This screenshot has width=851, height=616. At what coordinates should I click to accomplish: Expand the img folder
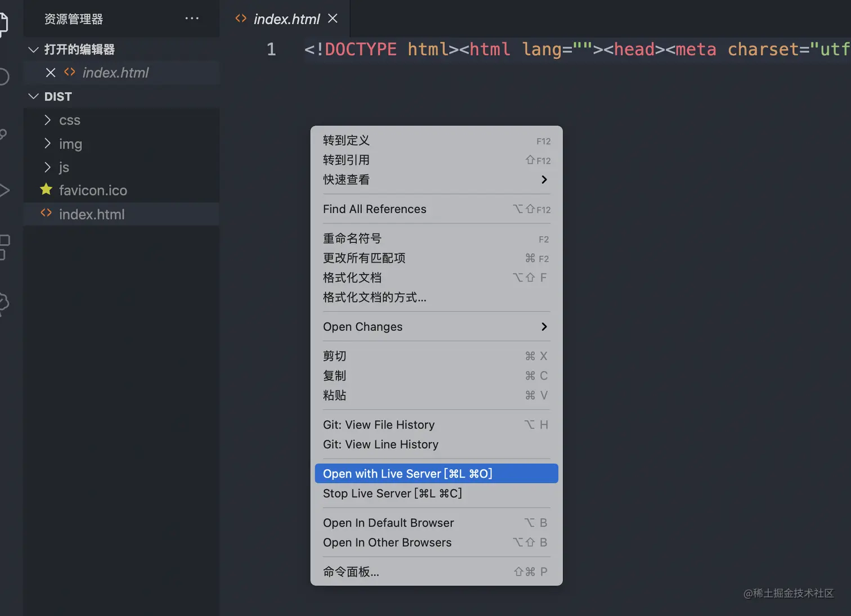48,143
